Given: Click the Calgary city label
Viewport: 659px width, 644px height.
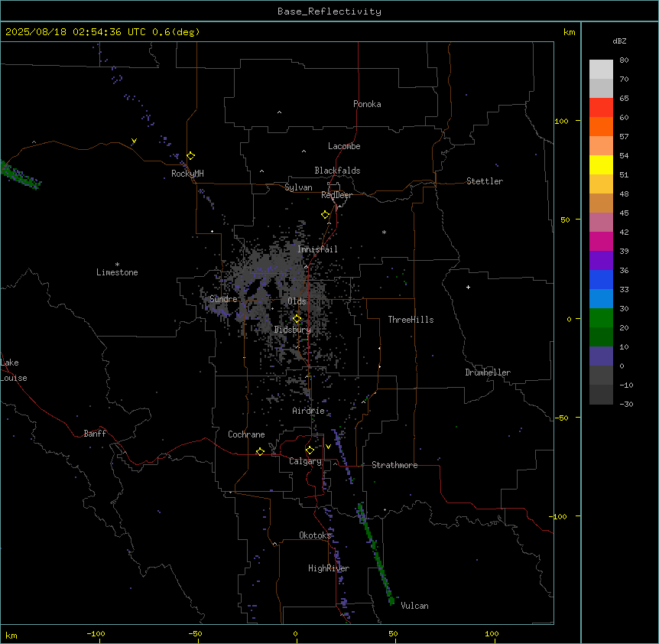Looking at the screenshot, I should (305, 461).
